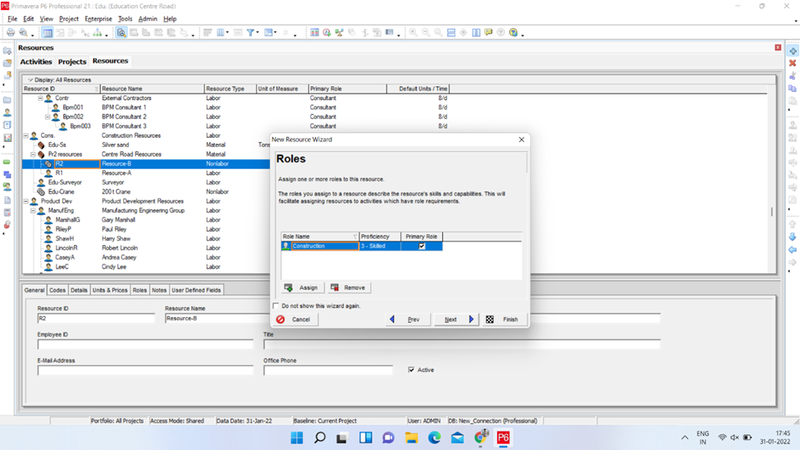Close the New Resource Wizard dialog
This screenshot has width=800, height=450.
tap(521, 139)
